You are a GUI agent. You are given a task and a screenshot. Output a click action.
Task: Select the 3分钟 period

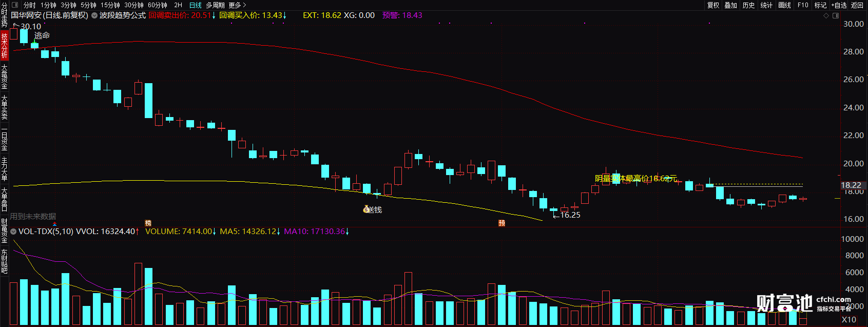pyautogui.click(x=68, y=5)
